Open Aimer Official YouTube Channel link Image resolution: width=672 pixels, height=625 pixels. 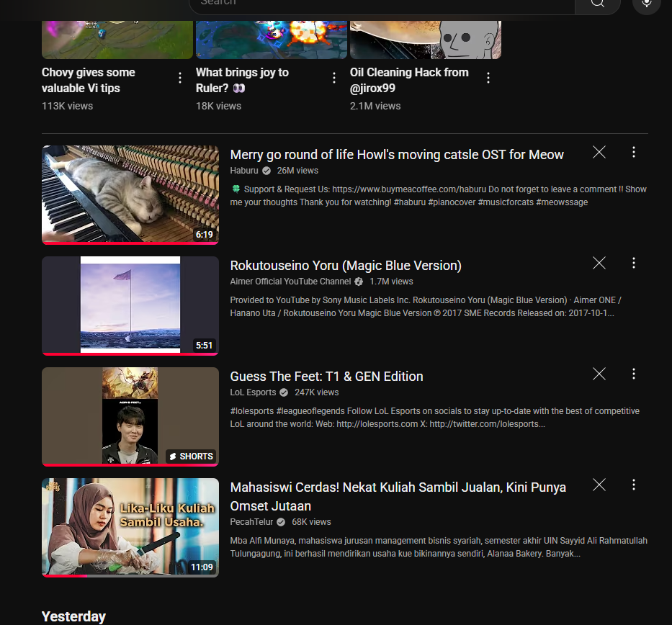click(290, 282)
